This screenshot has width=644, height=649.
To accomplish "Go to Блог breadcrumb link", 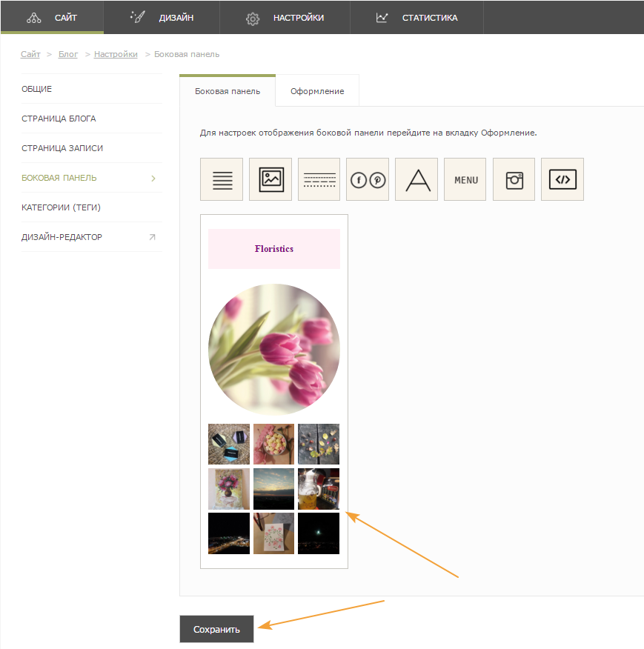I will (68, 54).
